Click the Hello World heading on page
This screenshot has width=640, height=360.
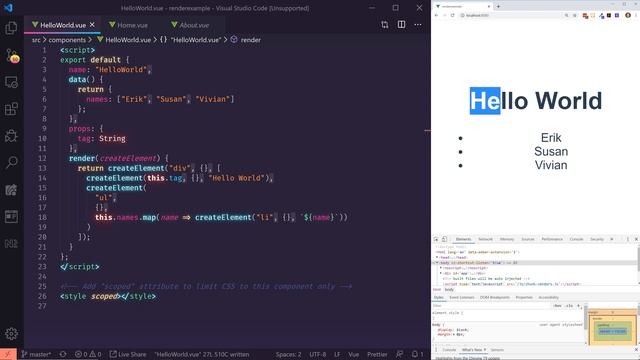tap(536, 101)
